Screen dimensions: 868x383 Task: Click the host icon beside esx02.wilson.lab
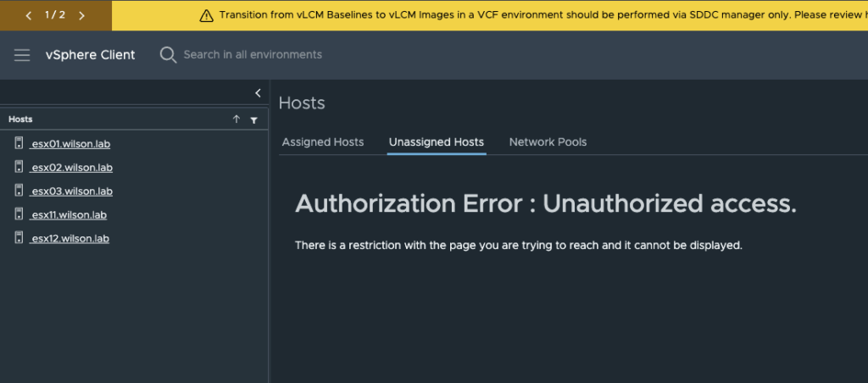(x=19, y=167)
